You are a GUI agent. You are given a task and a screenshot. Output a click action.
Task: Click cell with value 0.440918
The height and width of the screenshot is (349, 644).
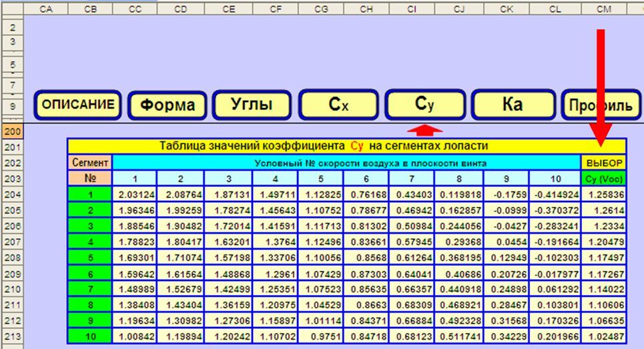click(x=459, y=290)
